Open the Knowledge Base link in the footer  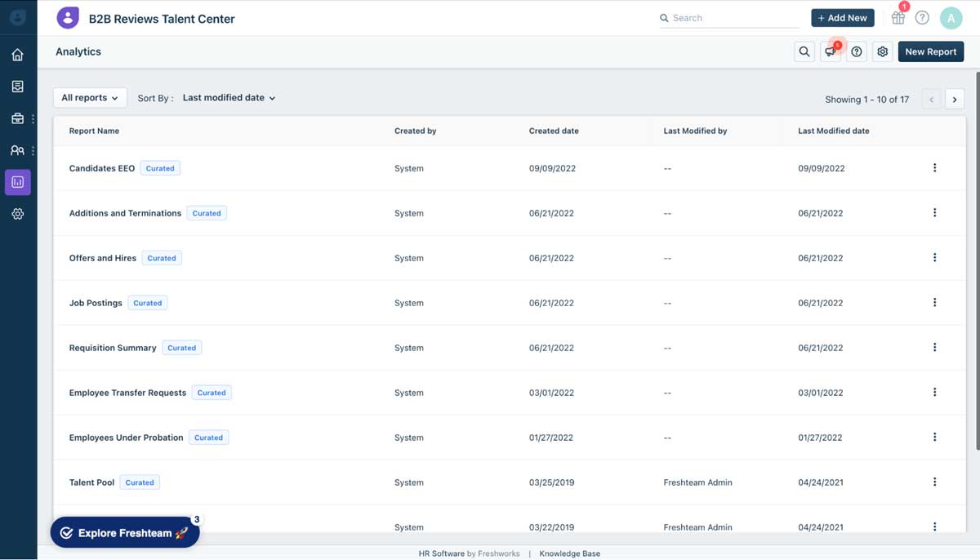tap(569, 553)
